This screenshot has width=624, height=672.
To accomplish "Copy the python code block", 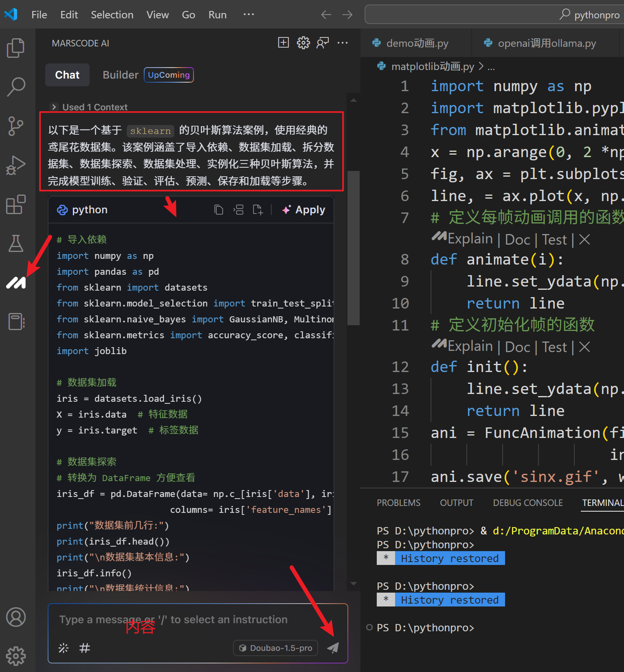I will pyautogui.click(x=219, y=210).
